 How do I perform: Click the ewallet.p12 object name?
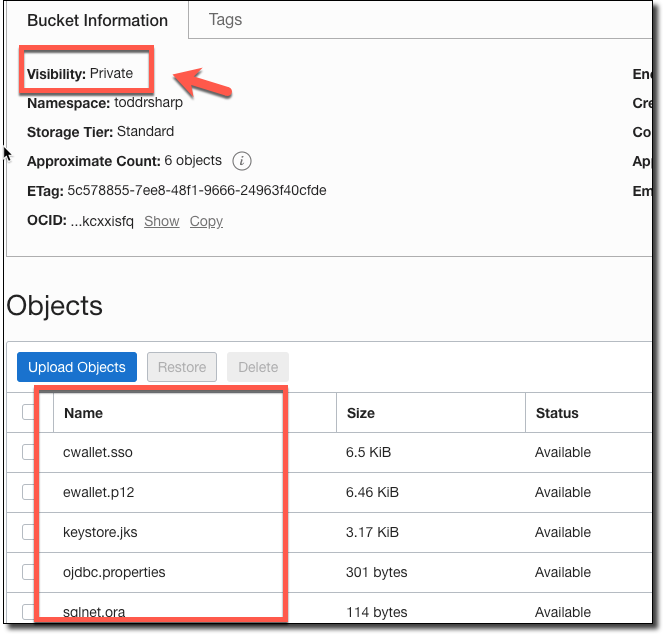[98, 492]
